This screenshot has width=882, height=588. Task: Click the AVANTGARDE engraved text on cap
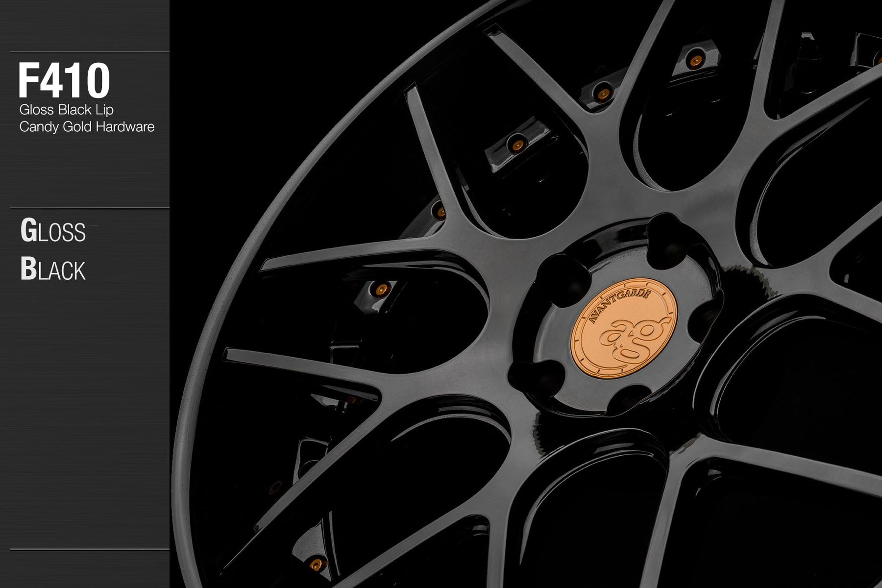(x=607, y=306)
